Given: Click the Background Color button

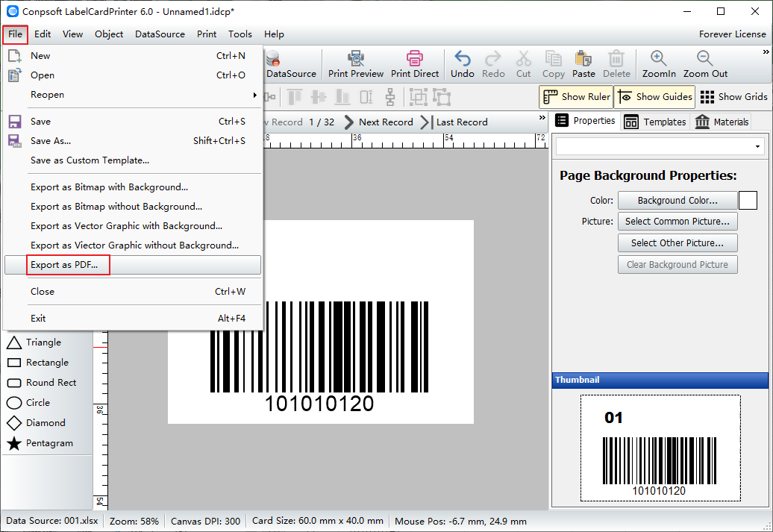Looking at the screenshot, I should [677, 200].
